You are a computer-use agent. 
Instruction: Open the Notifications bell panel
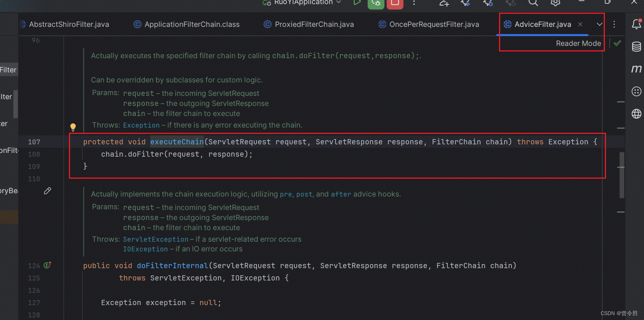click(x=637, y=24)
